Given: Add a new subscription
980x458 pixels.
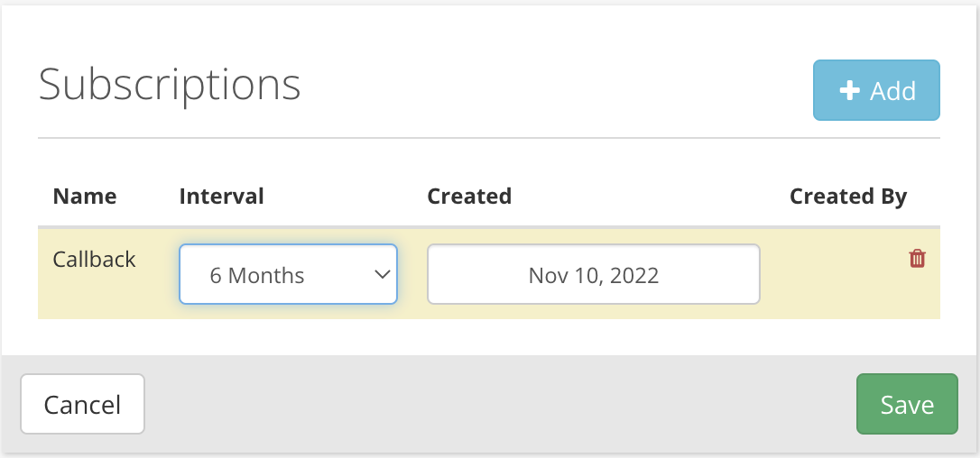Looking at the screenshot, I should (876, 90).
